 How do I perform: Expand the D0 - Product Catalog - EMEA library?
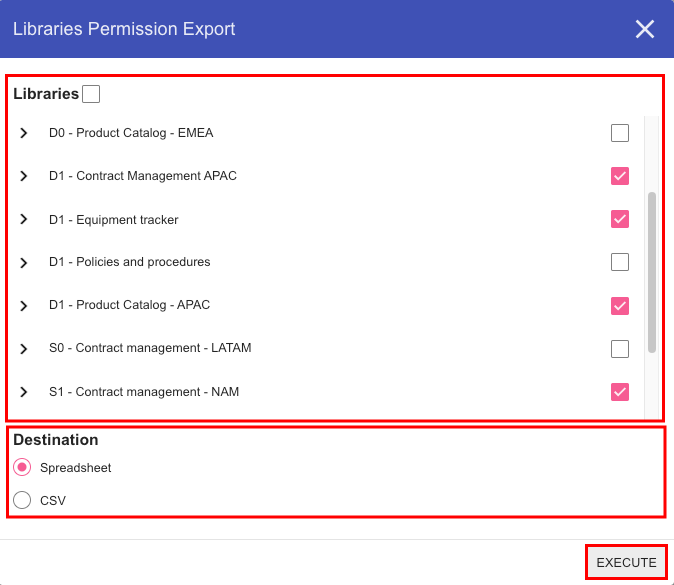point(24,133)
